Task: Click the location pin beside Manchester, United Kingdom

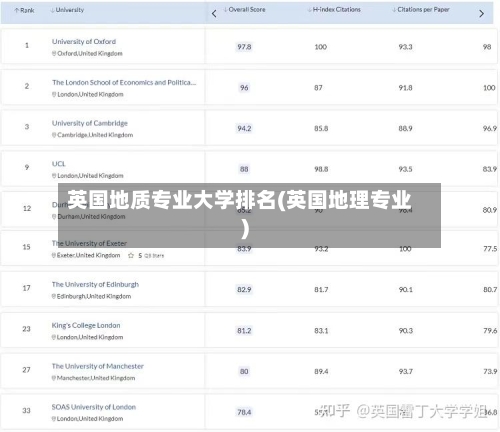Action: click(54, 378)
